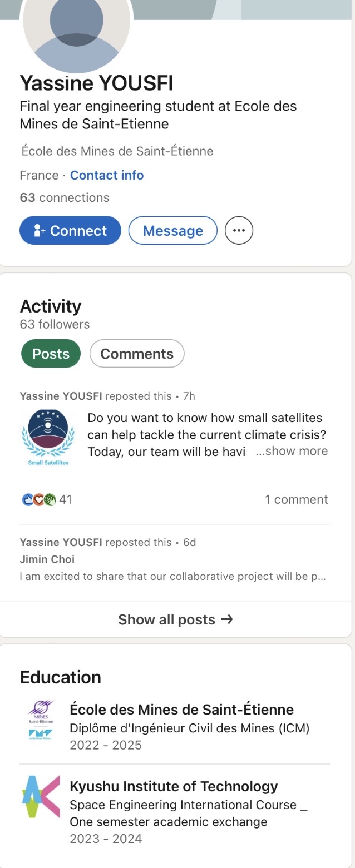
Task: Open the Contact info link
Action: tap(107, 175)
